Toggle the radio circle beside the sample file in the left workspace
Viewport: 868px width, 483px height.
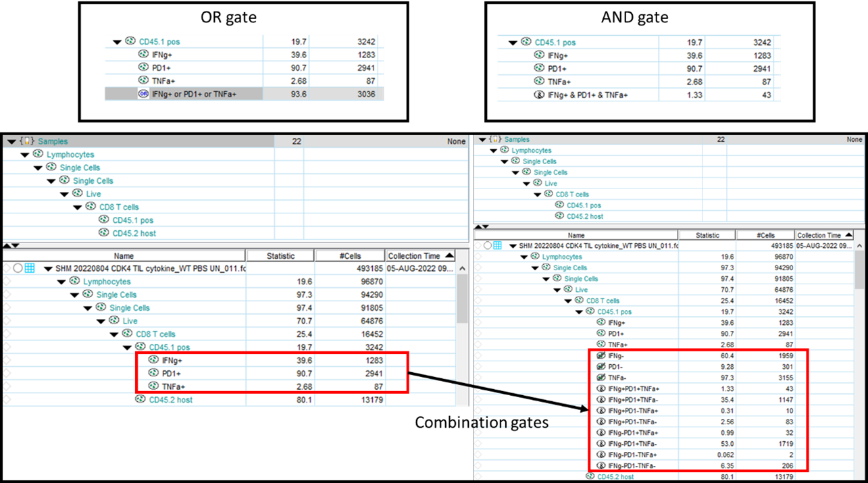coord(18,268)
